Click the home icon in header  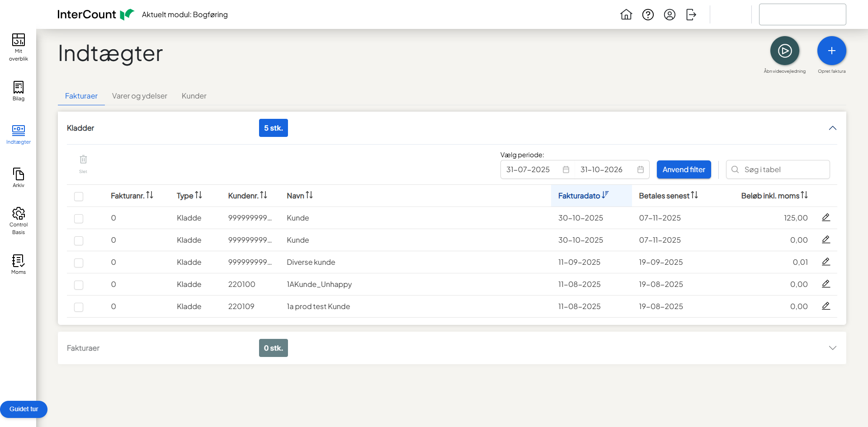pyautogui.click(x=626, y=15)
